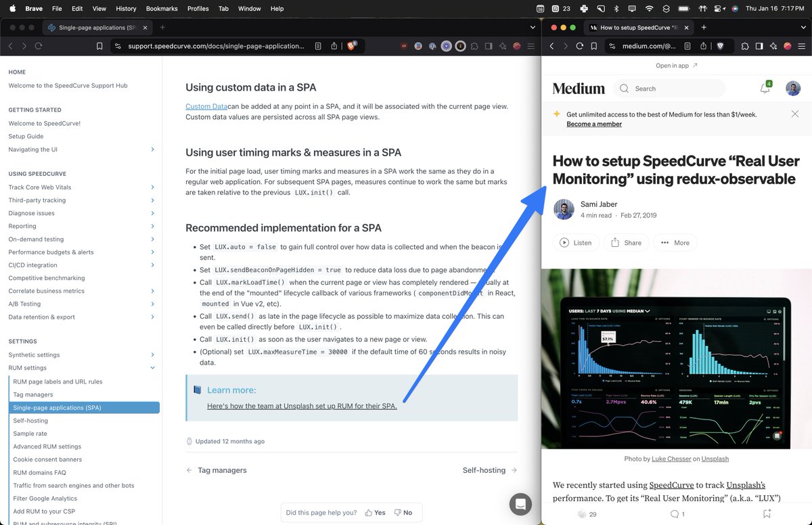
Task: Open More options on Medium article
Action: (x=675, y=243)
